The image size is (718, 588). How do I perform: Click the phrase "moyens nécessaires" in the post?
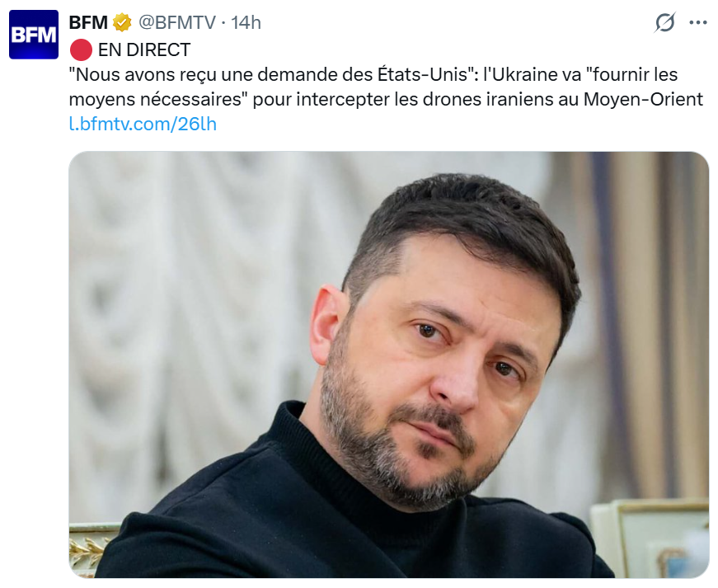155,99
